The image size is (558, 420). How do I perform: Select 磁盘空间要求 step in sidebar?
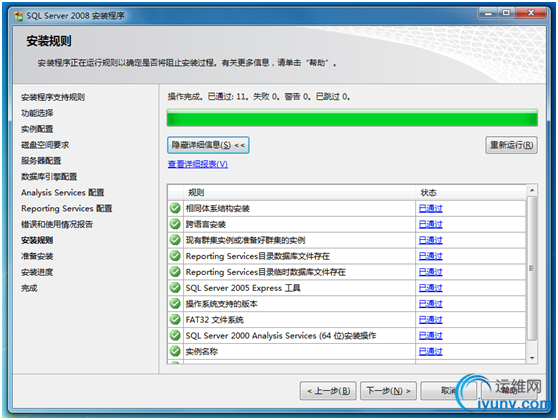(x=45, y=145)
